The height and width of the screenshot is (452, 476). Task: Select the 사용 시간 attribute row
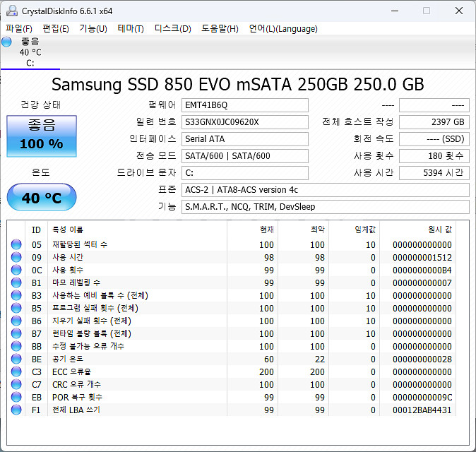[232, 257]
